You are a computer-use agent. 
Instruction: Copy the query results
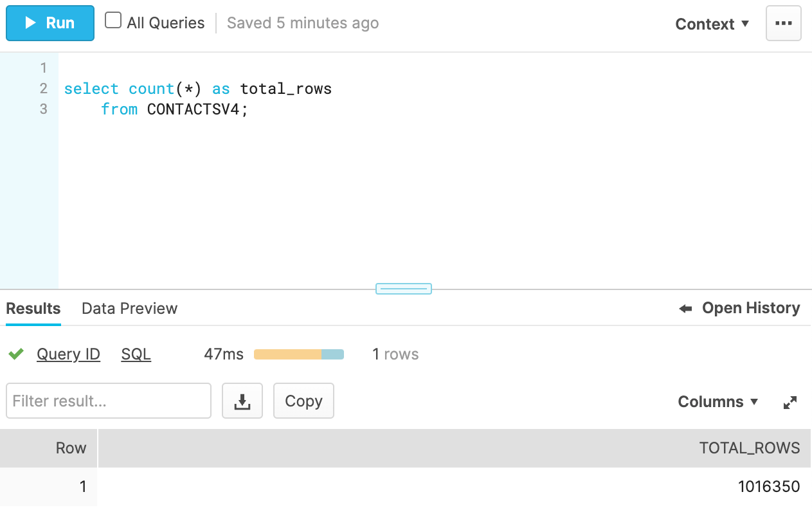pos(303,401)
